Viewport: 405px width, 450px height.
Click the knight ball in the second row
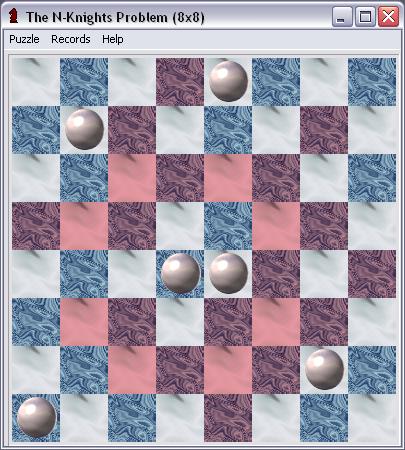point(84,129)
